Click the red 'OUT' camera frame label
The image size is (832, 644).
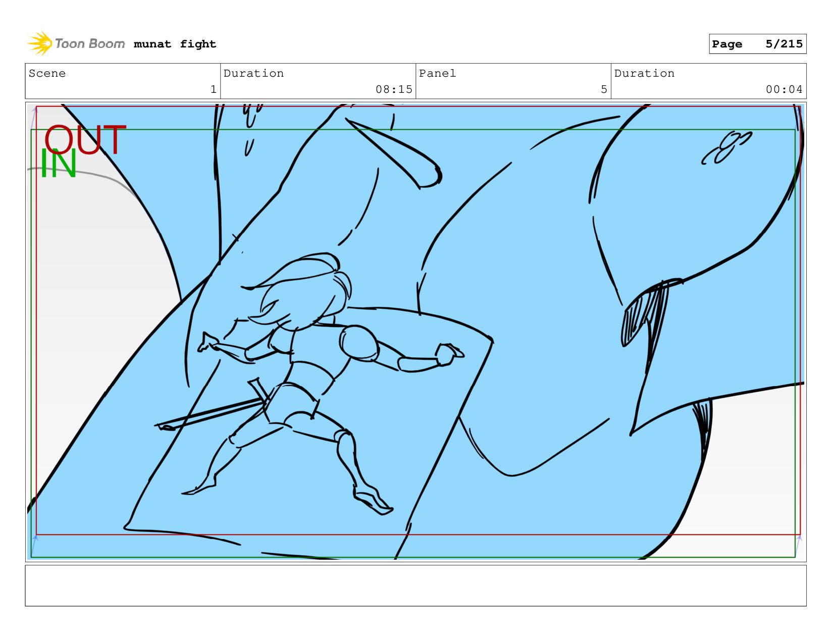(x=85, y=140)
